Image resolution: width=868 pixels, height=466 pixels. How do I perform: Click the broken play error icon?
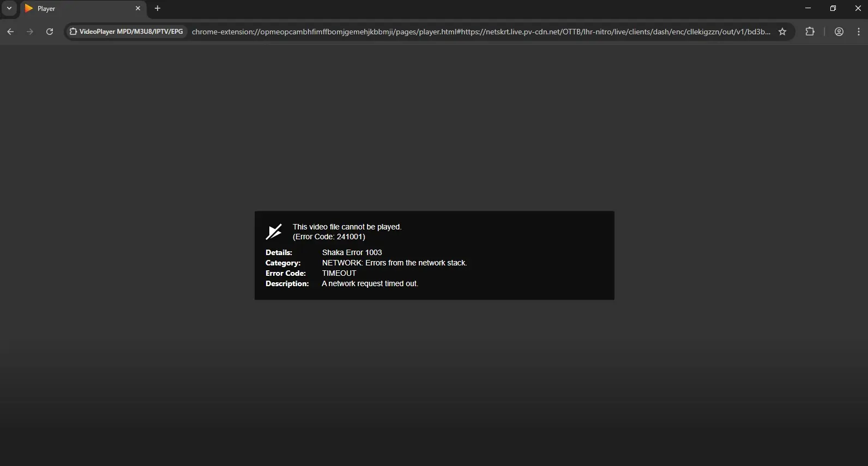tap(274, 232)
